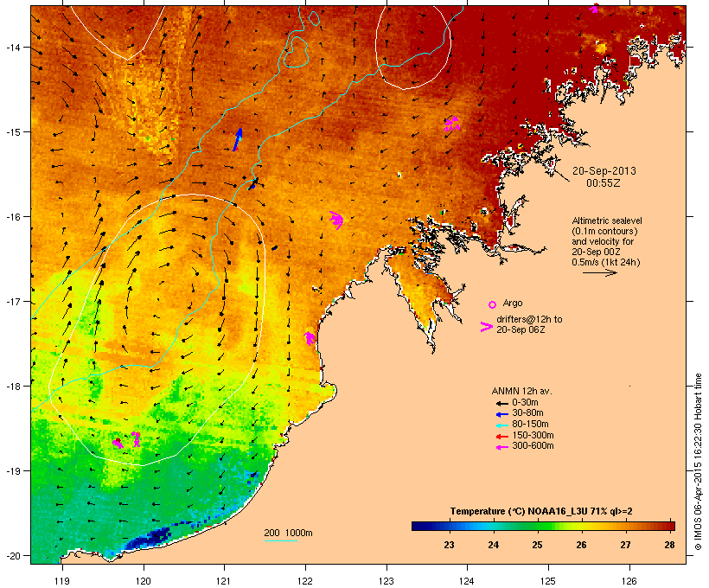Click the time label 00:55Z
Screen dimensions: 709x588
click(604, 183)
